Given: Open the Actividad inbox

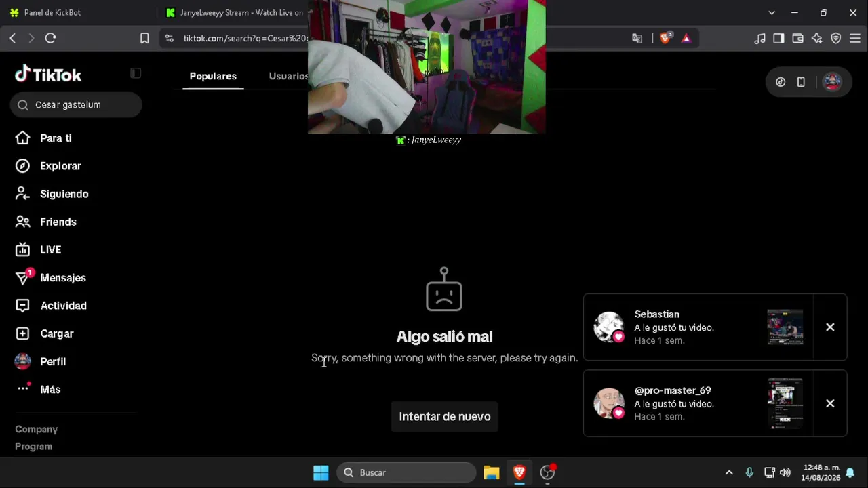Looking at the screenshot, I should [63, 306].
